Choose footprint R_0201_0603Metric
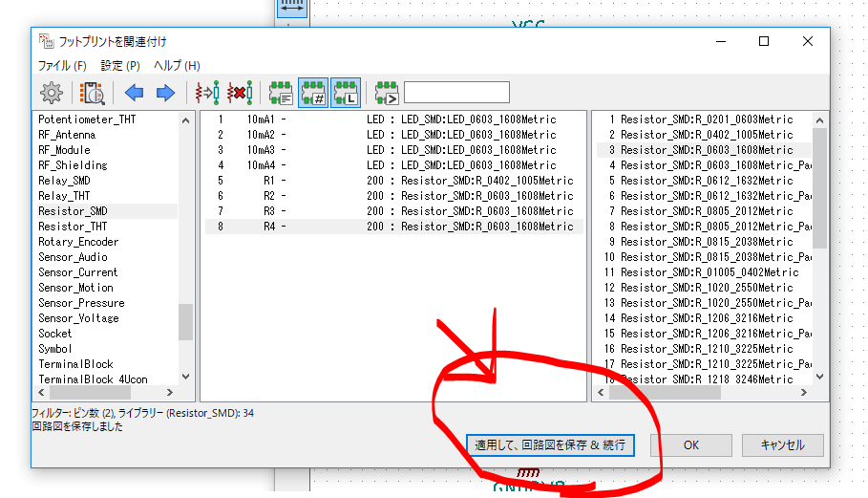The image size is (868, 498). click(x=704, y=119)
